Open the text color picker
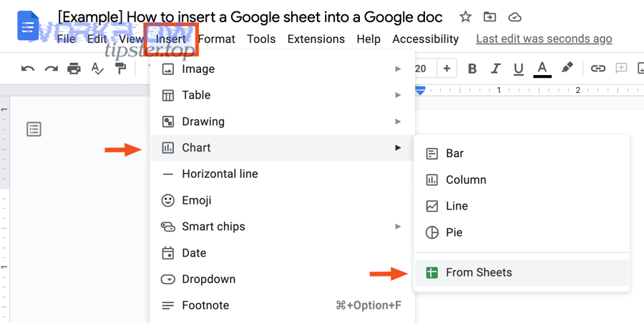The height and width of the screenshot is (323, 644). 542,69
